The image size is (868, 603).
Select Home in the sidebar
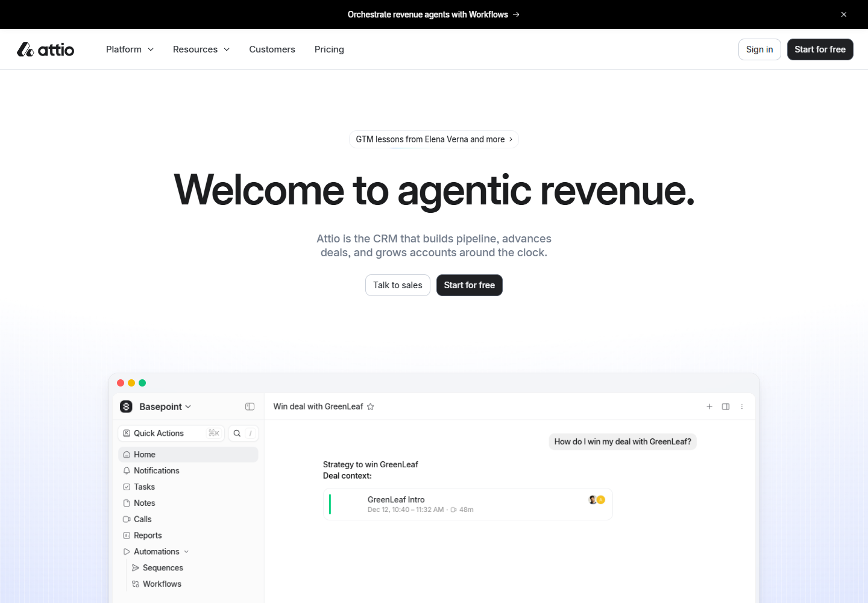point(188,455)
